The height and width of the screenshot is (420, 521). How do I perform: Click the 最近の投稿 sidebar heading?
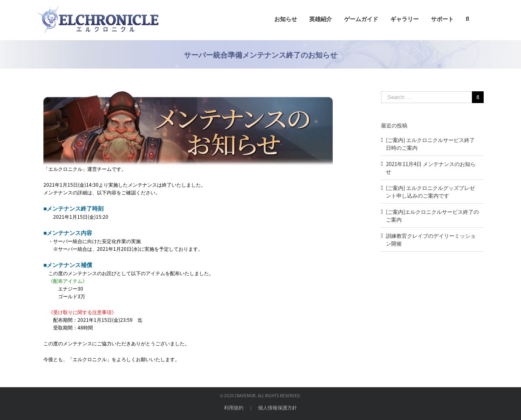pyautogui.click(x=394, y=126)
